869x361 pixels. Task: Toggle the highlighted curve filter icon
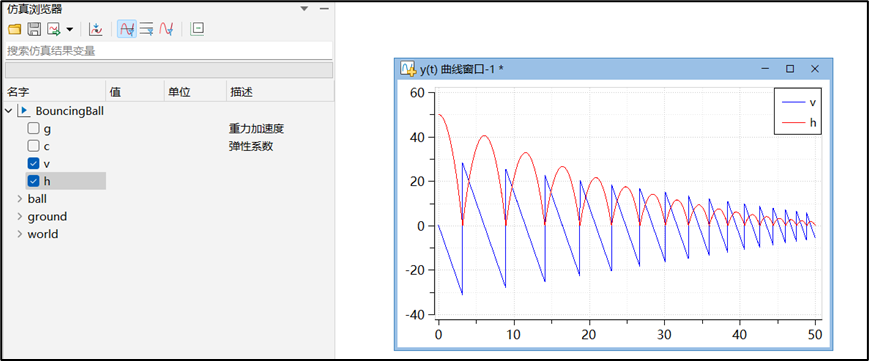pyautogui.click(x=127, y=29)
